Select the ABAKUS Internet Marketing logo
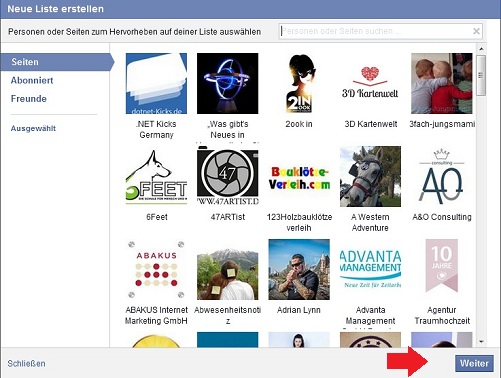This screenshot has height=378, width=501. [156, 269]
